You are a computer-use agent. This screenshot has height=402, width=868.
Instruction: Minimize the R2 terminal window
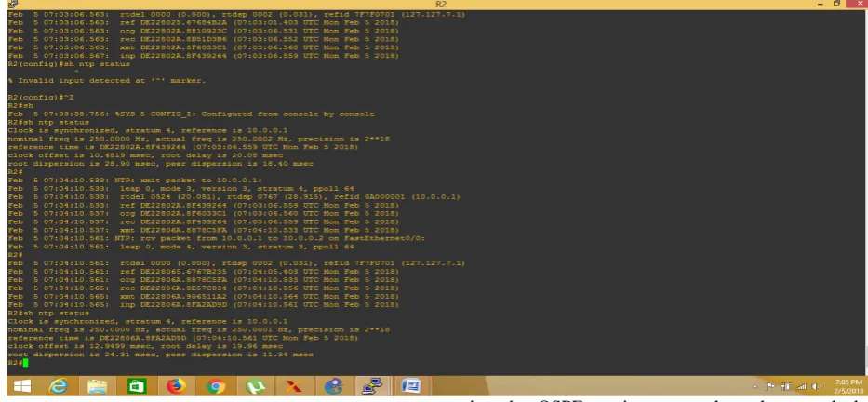coord(821,4)
